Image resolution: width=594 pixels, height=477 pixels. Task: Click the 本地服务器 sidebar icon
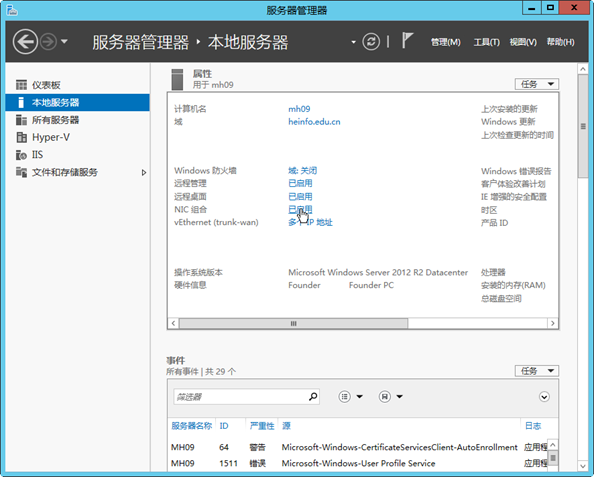pos(21,102)
